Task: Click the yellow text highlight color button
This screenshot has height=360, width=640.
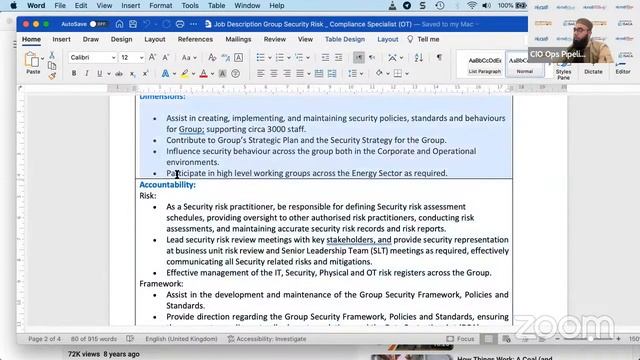Action: coord(185,74)
